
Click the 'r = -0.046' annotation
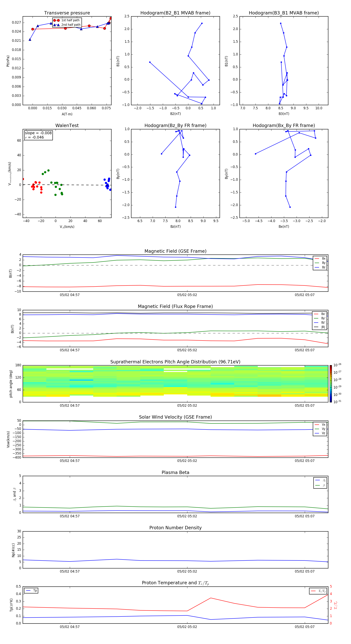pyautogui.click(x=35, y=138)
